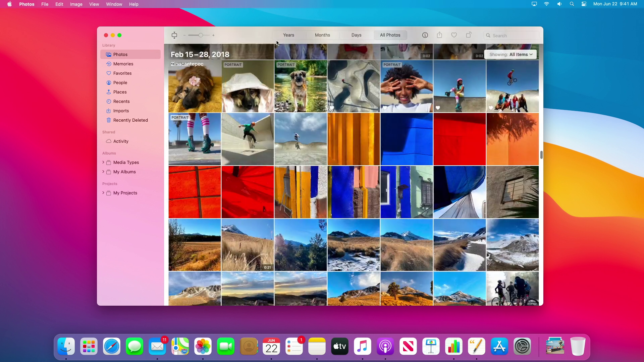Select roller skates portrait photo
644x362 pixels.
coord(195,139)
